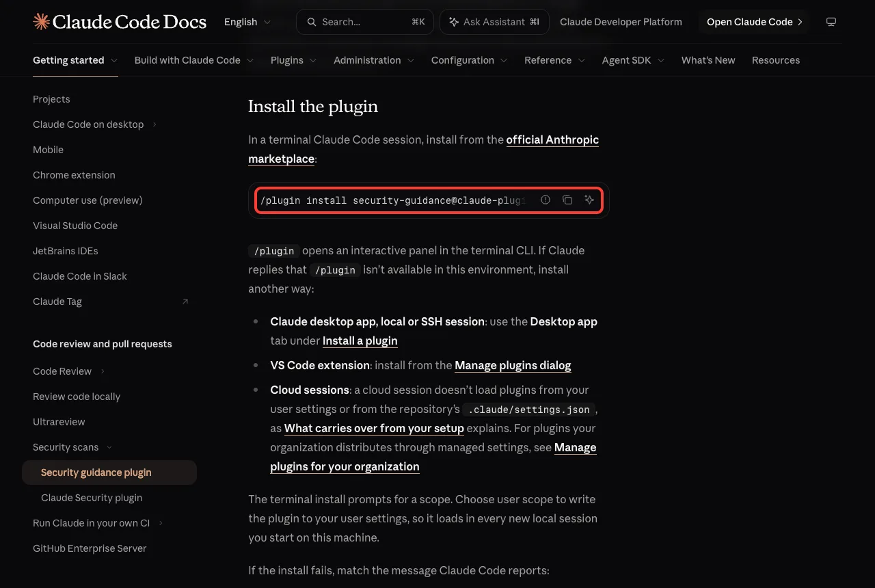Collapse the Security scans section chevron
Screen dimensions: 875x588
109,447
